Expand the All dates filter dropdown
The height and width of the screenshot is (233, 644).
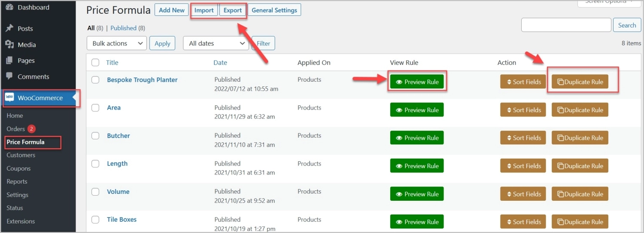coord(216,43)
